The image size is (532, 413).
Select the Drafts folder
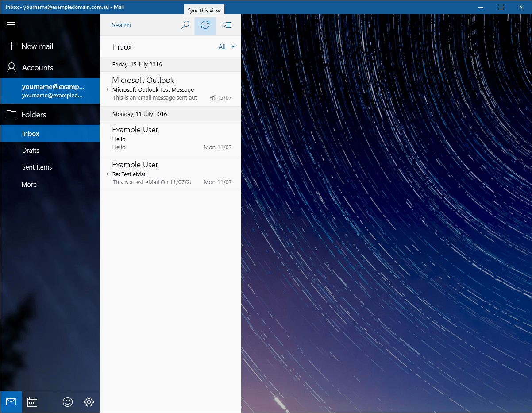coord(31,151)
